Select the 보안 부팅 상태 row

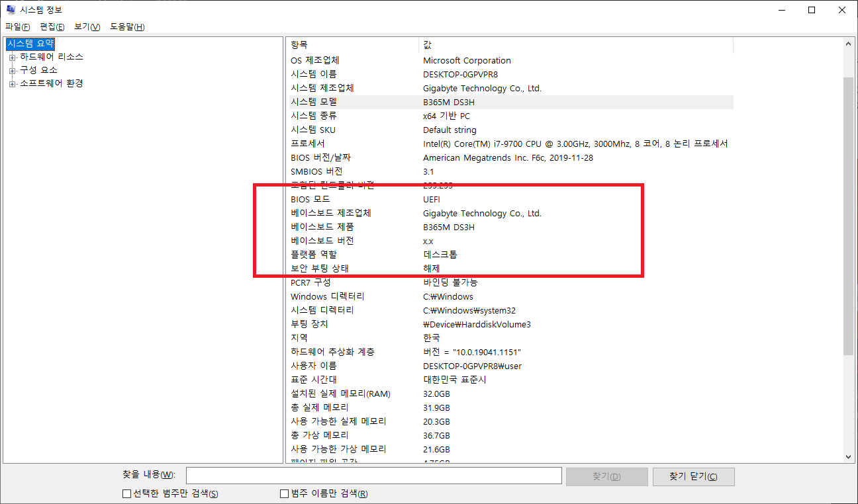(x=510, y=269)
